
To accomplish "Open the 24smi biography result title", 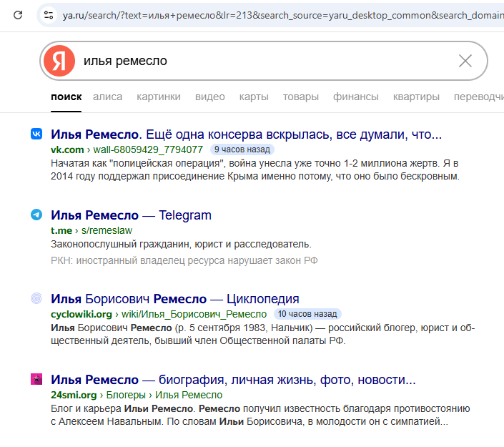I will pyautogui.click(x=233, y=380).
